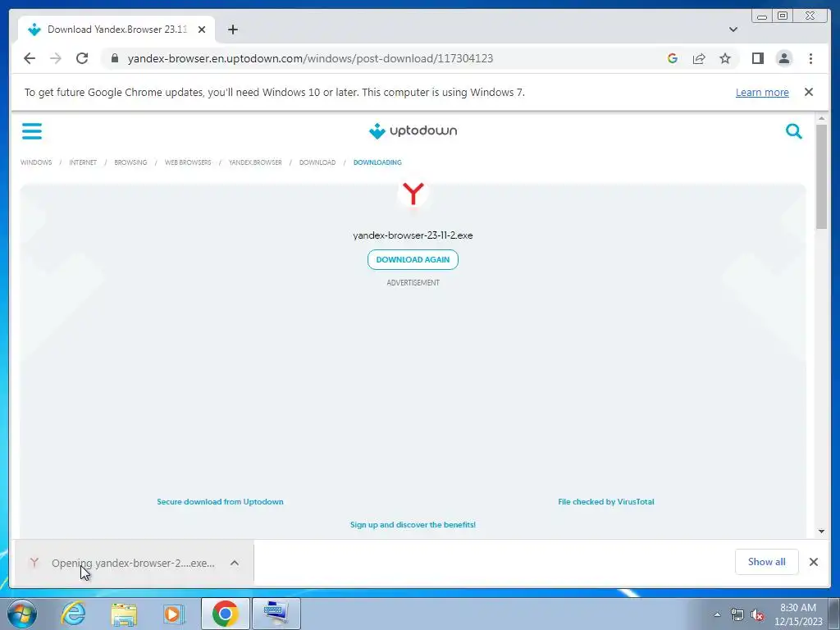Image resolution: width=840 pixels, height=630 pixels.
Task: Open the Chrome profile avatar
Action: [783, 58]
